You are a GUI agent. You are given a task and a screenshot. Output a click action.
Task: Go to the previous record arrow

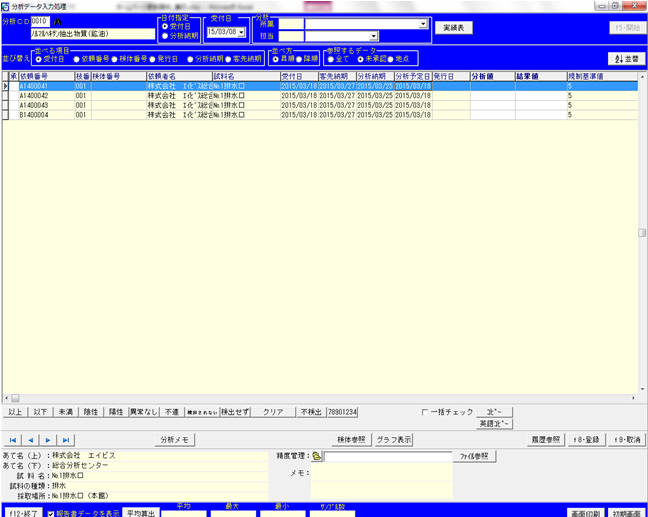[x=31, y=440]
